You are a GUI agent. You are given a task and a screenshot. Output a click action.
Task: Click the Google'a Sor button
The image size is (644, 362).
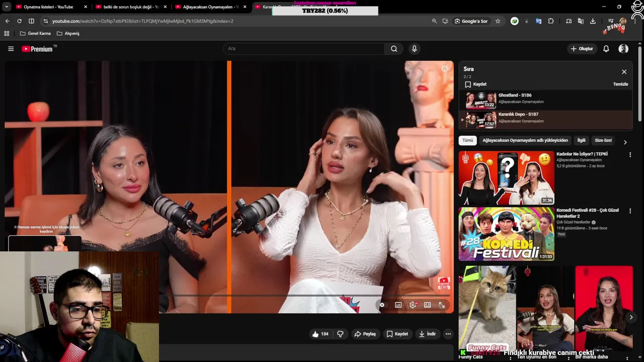(471, 21)
